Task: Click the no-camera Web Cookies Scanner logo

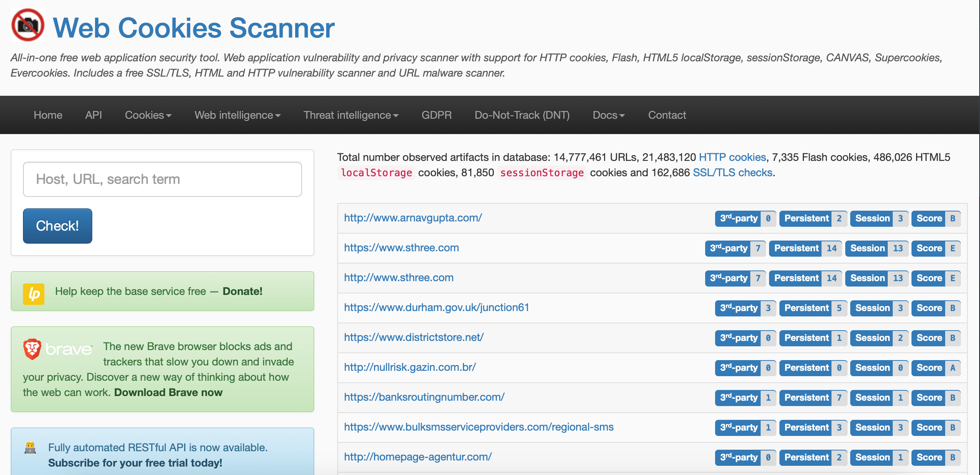Action: (28, 25)
